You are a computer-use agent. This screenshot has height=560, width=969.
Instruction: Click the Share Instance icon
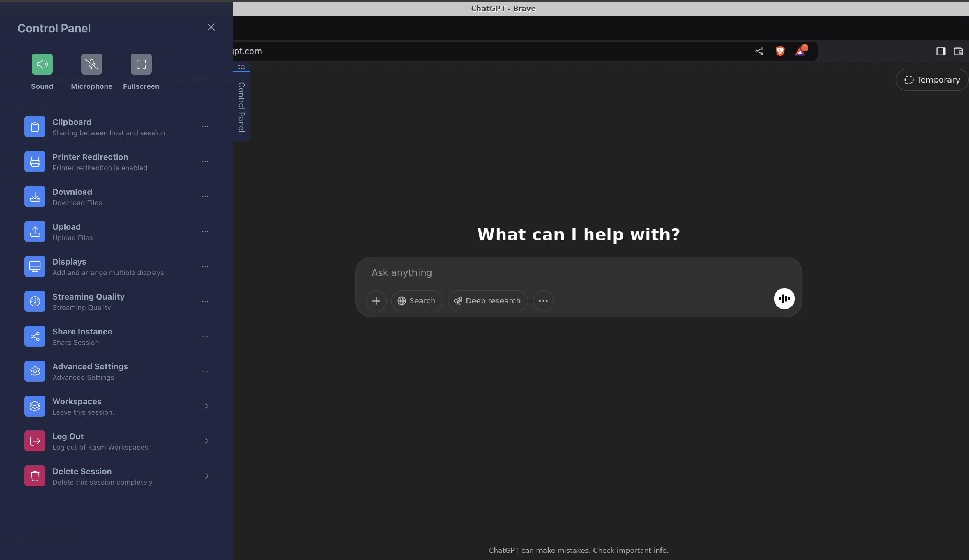click(35, 336)
